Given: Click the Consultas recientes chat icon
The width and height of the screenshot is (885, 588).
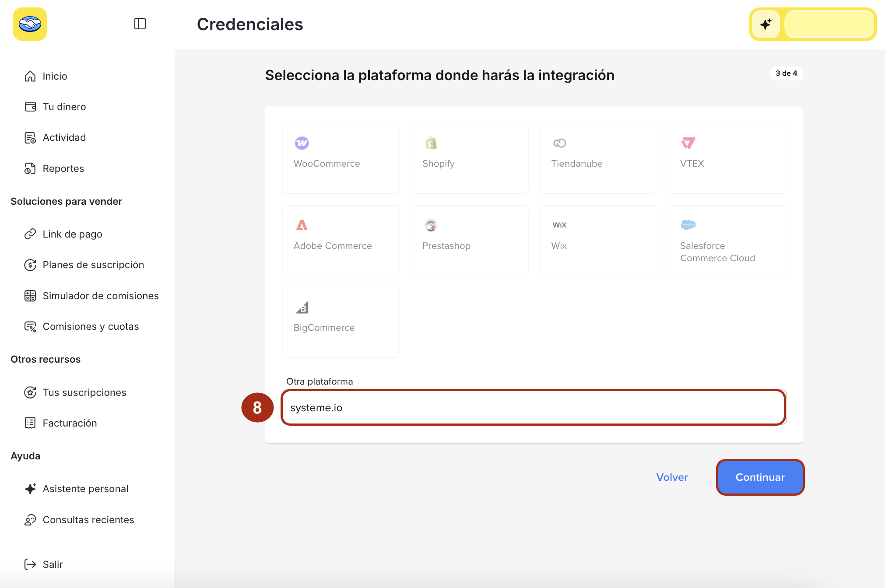Looking at the screenshot, I should point(30,520).
